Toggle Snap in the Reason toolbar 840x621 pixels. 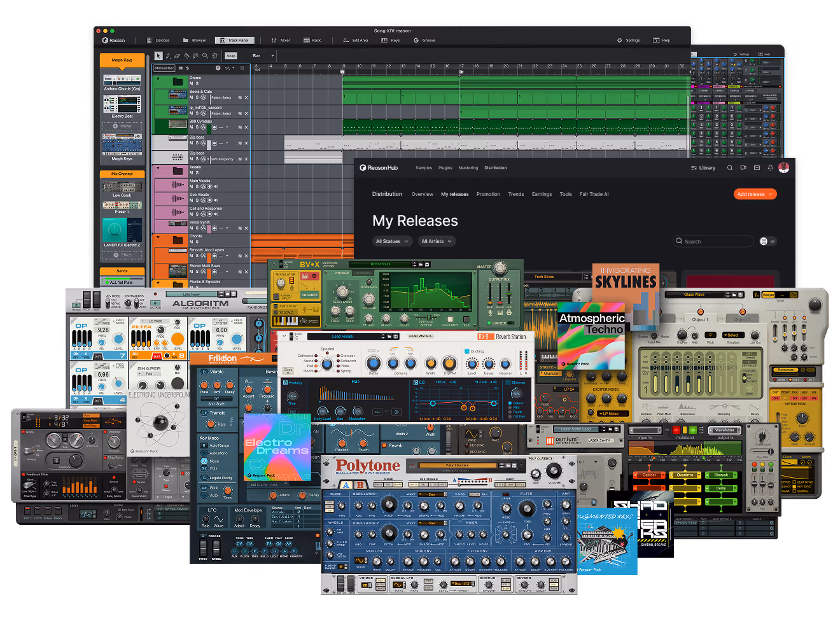[x=231, y=56]
